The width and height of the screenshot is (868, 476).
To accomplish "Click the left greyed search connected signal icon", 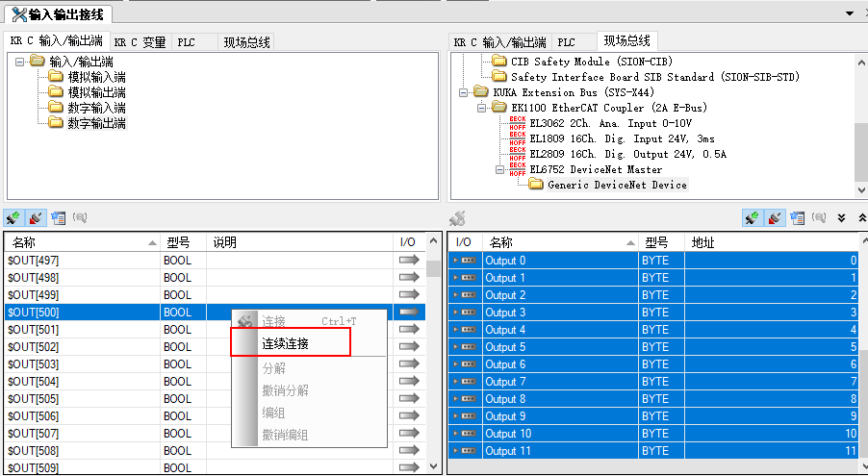I will (x=80, y=218).
